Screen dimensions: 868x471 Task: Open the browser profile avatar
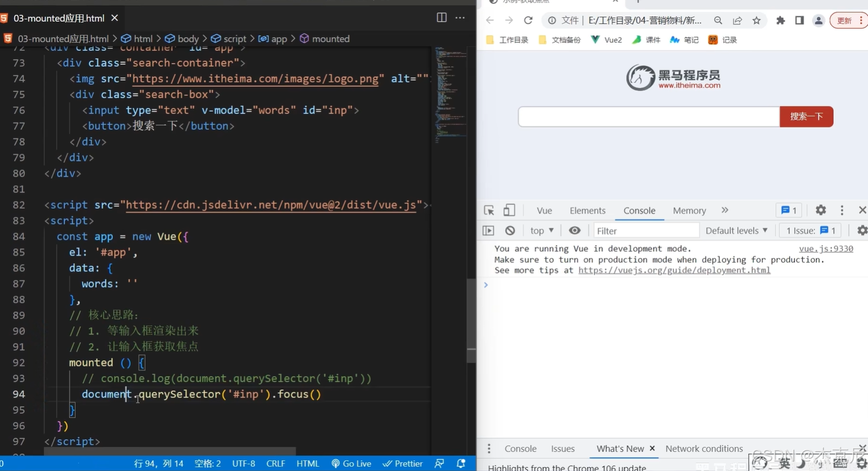pos(818,21)
